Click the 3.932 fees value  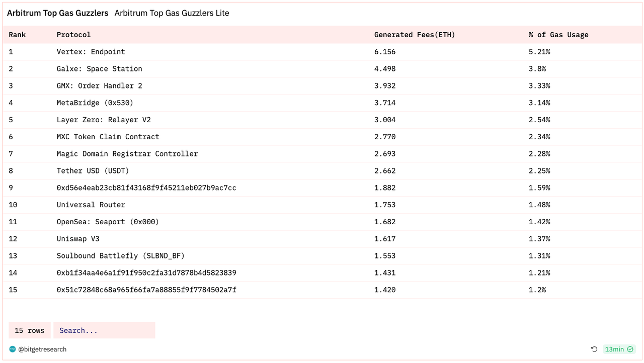point(385,86)
